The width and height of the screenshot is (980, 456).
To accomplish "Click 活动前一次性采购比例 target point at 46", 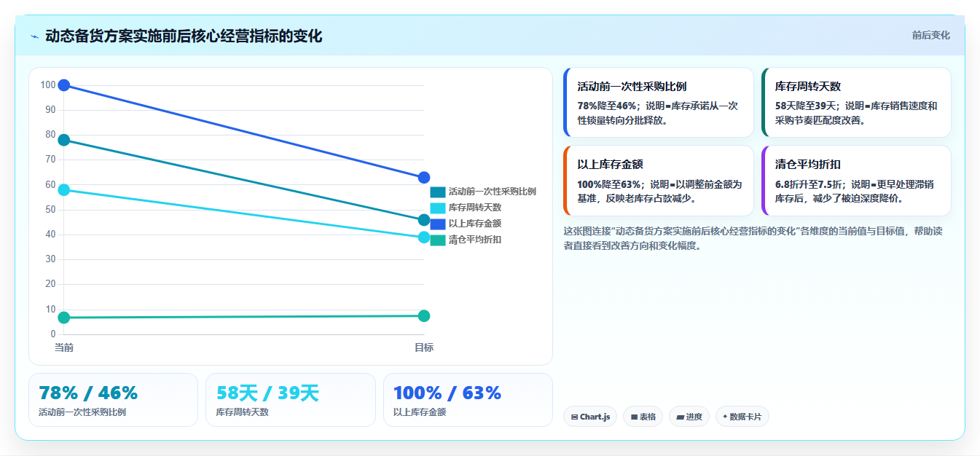I will pyautogui.click(x=424, y=220).
